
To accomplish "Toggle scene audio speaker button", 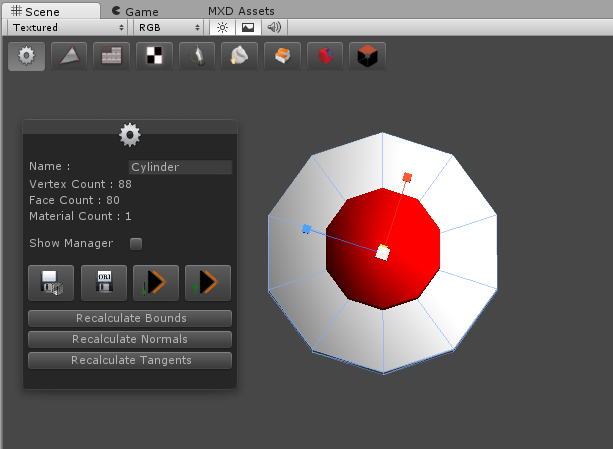I will click(274, 27).
